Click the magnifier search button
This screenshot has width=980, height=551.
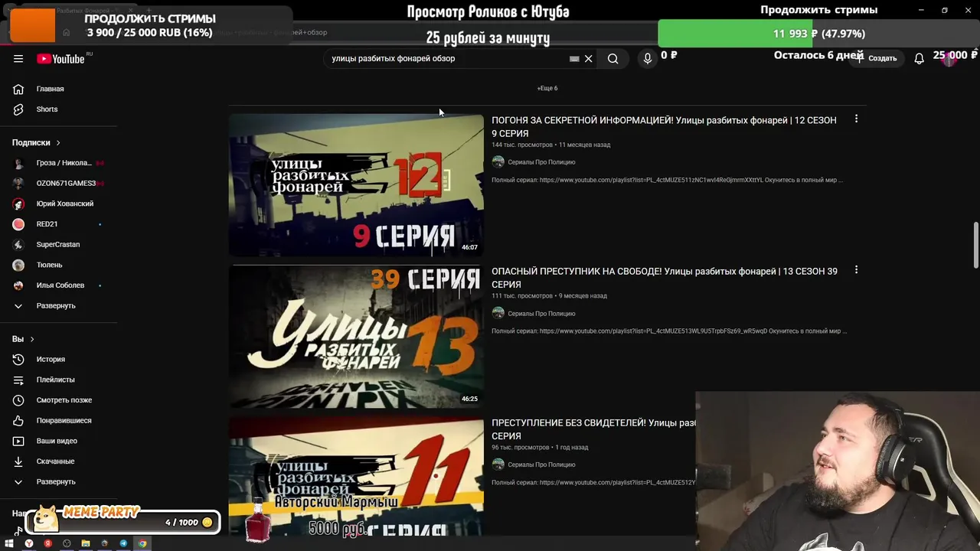tap(612, 59)
